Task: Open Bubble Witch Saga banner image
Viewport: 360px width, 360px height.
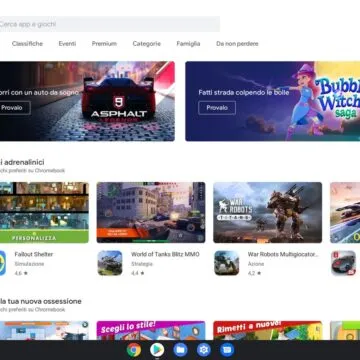Action: tap(273, 101)
